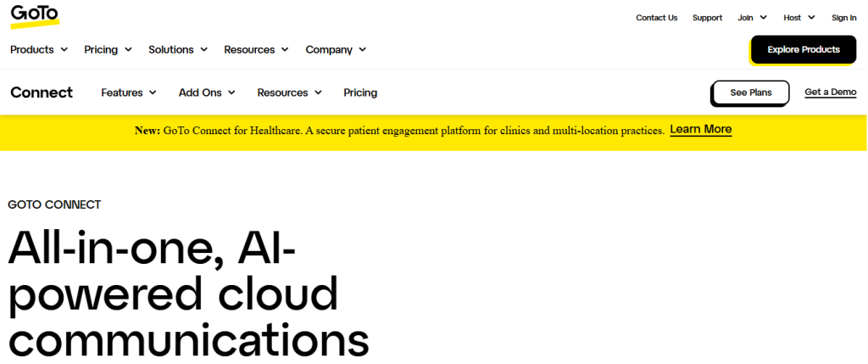The height and width of the screenshot is (364, 868).
Task: Expand the top navigation Resources menu
Action: 256,50
